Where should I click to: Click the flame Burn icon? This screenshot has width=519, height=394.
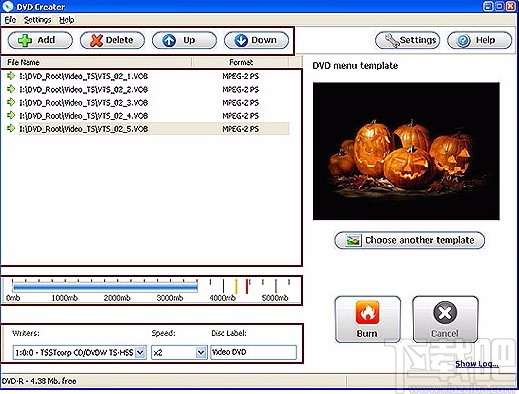coord(367,313)
